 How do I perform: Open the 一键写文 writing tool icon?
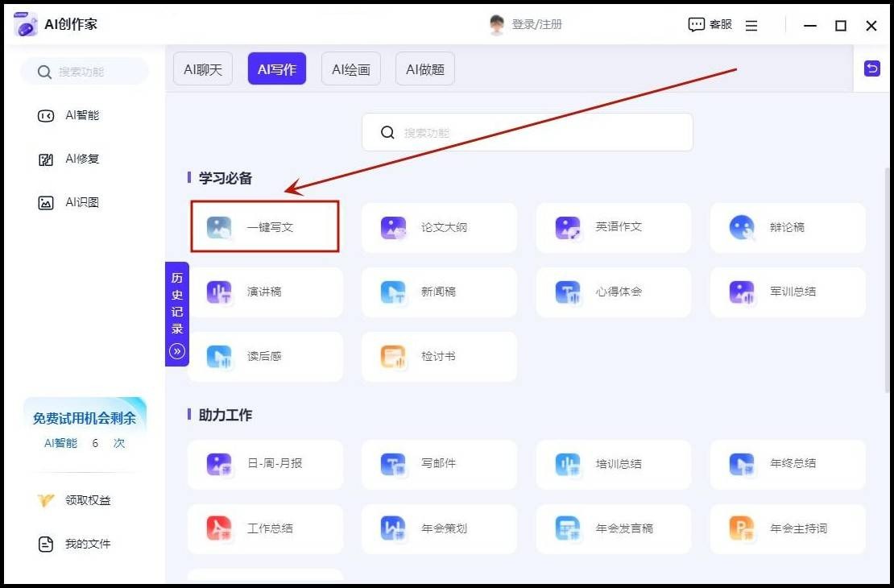pos(219,228)
